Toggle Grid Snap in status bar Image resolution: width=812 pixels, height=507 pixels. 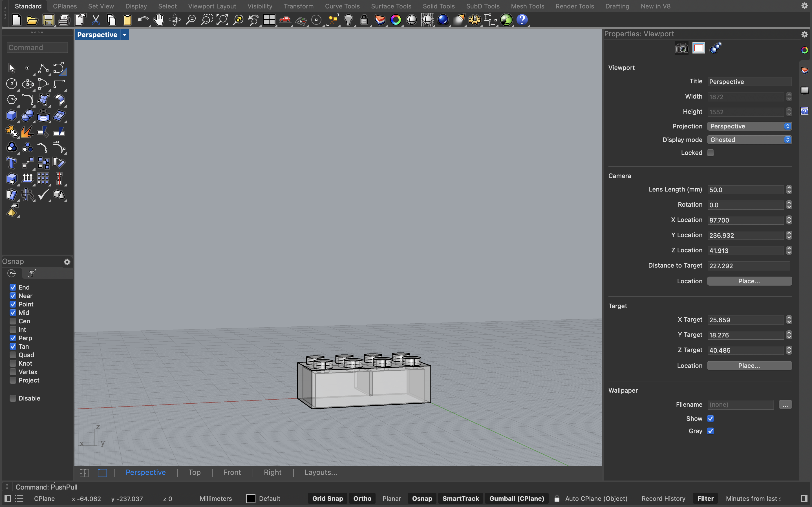click(327, 498)
